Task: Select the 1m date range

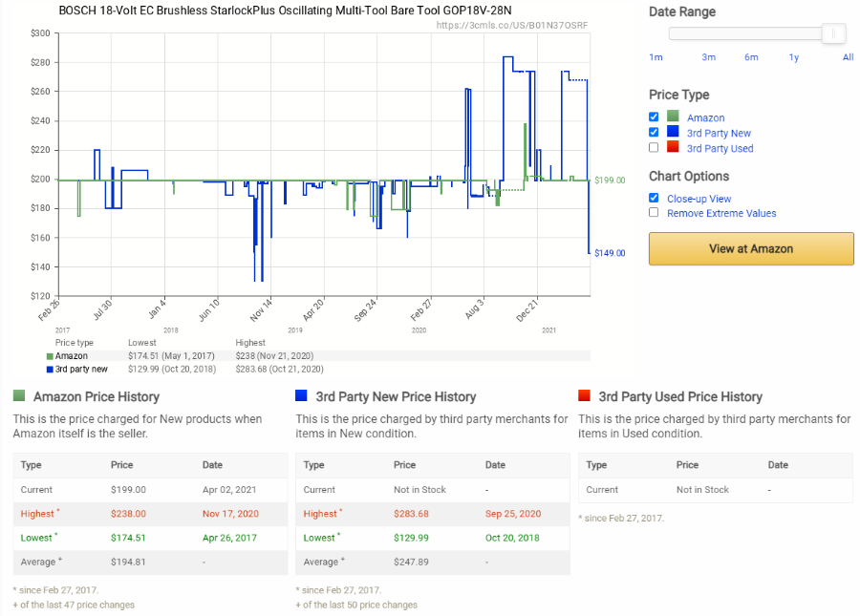Action: (x=656, y=57)
